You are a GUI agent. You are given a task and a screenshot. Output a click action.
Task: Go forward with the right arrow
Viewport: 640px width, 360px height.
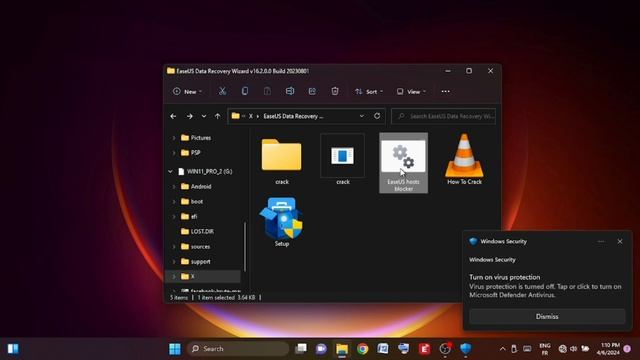pos(189,116)
